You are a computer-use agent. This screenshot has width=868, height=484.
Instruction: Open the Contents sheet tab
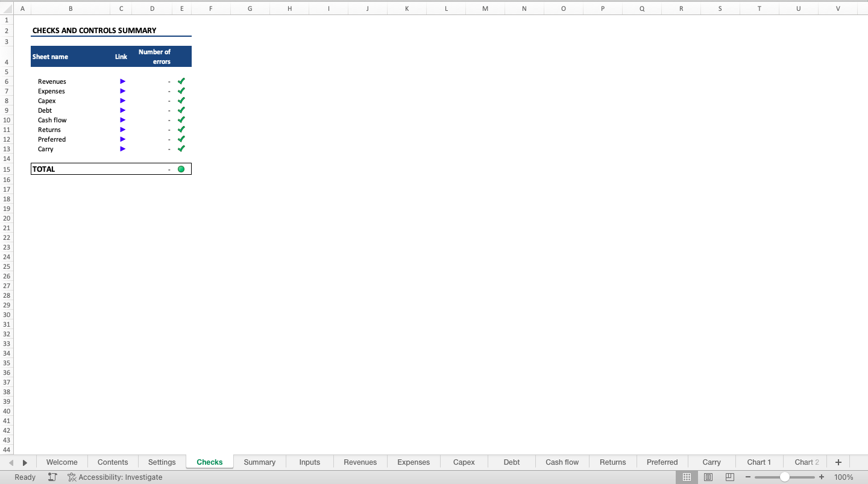(113, 462)
